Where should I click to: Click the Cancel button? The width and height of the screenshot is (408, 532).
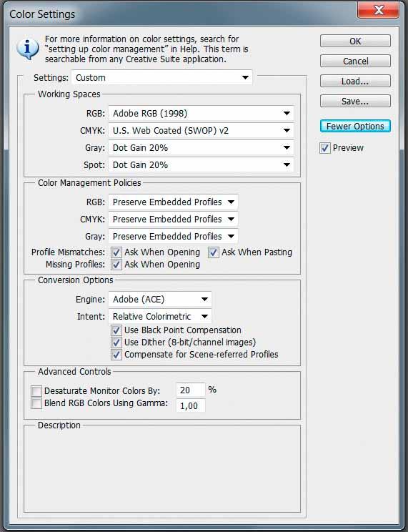[355, 61]
